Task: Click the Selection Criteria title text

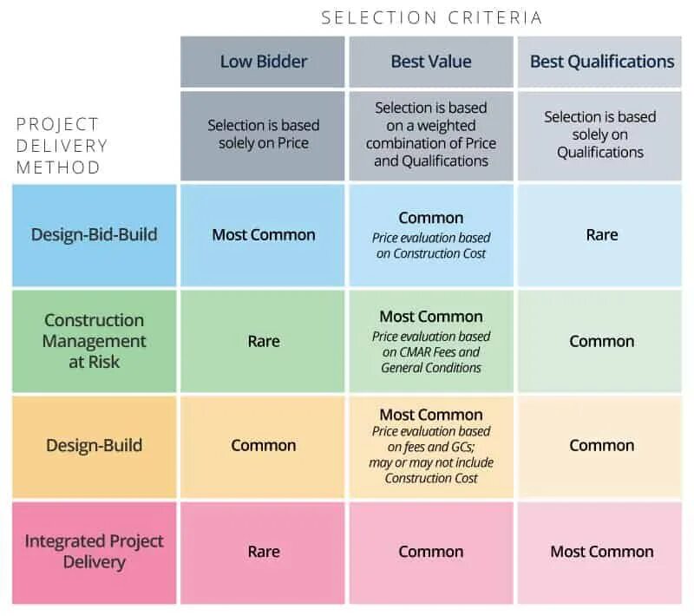Action: coord(431,17)
